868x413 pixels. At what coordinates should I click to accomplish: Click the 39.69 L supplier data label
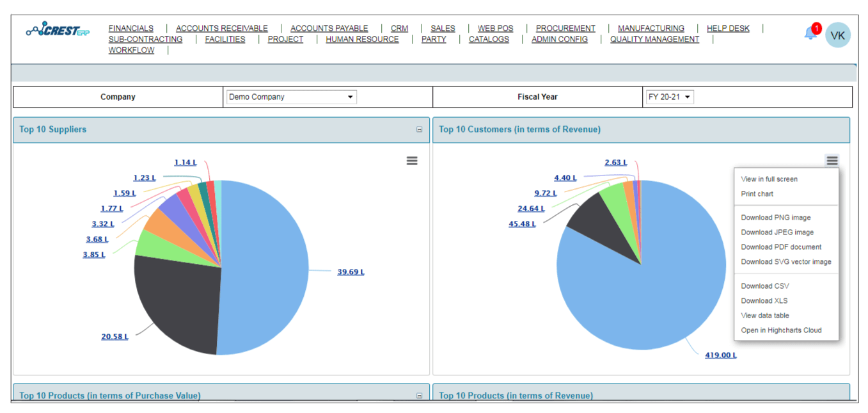352,271
